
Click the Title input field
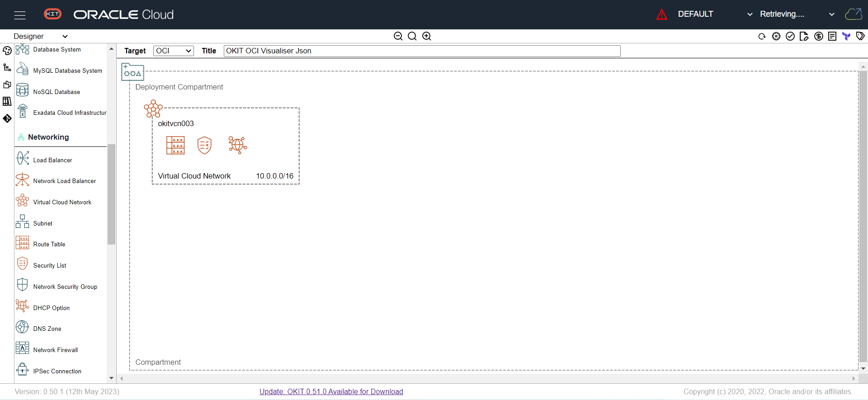(x=422, y=51)
